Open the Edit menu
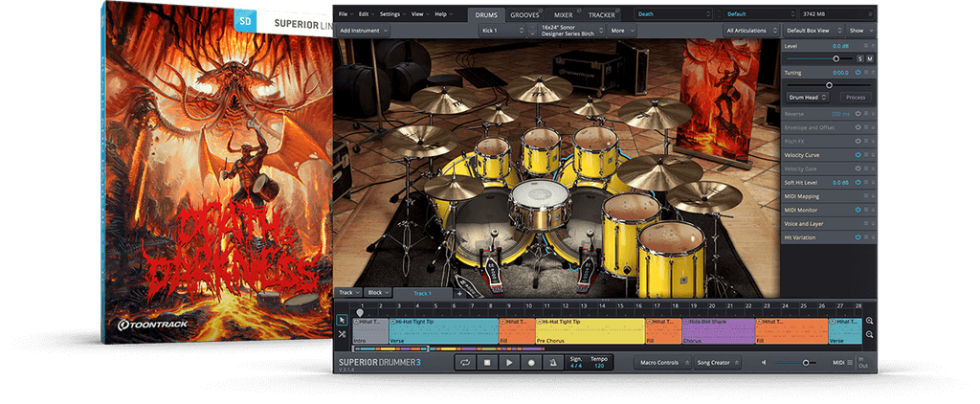 tap(367, 13)
